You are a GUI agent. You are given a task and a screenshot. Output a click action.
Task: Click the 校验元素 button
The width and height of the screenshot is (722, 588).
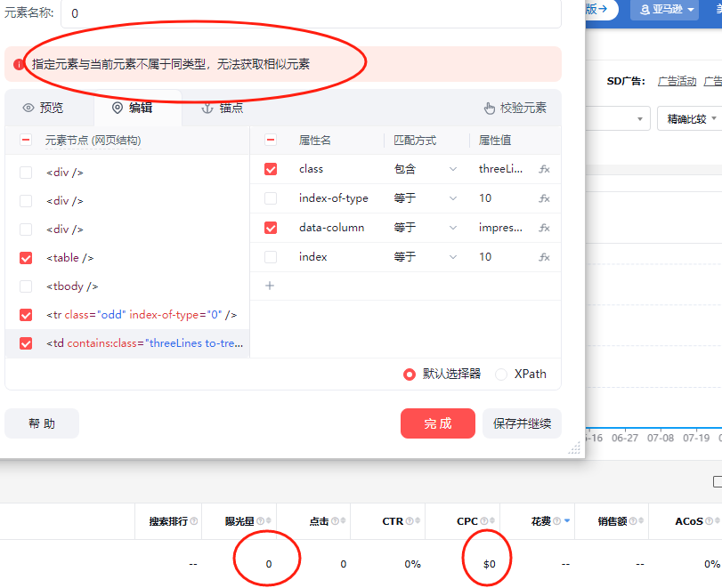(515, 109)
